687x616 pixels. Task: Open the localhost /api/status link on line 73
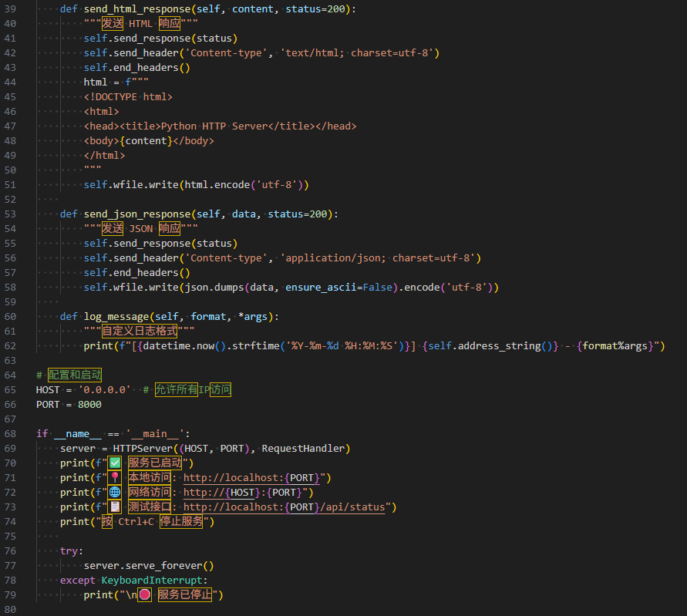pos(284,507)
